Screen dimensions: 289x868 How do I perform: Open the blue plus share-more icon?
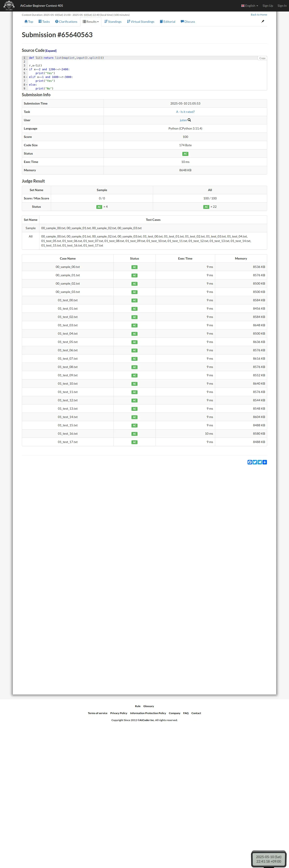pos(265,462)
